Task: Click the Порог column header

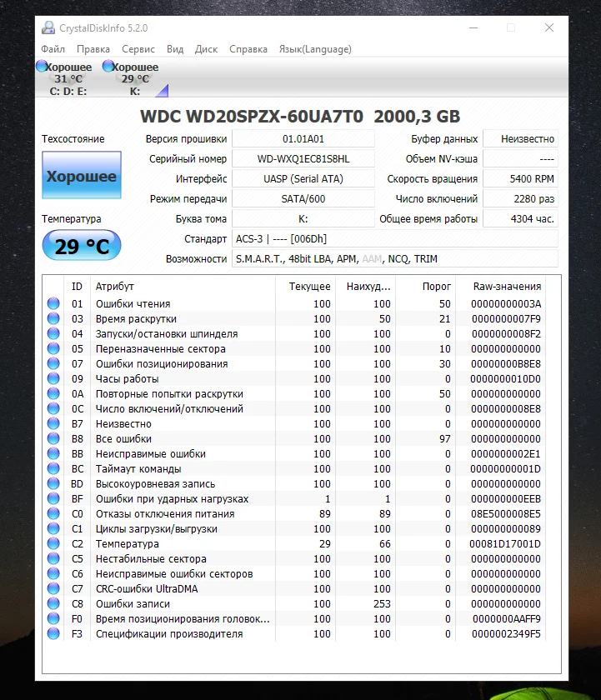Action: point(425,286)
